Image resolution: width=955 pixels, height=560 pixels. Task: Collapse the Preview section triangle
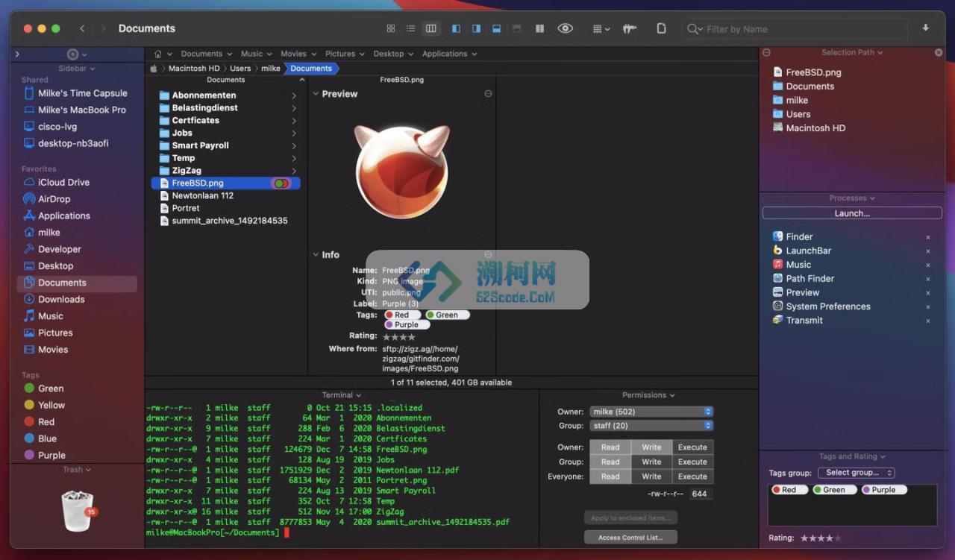[316, 94]
